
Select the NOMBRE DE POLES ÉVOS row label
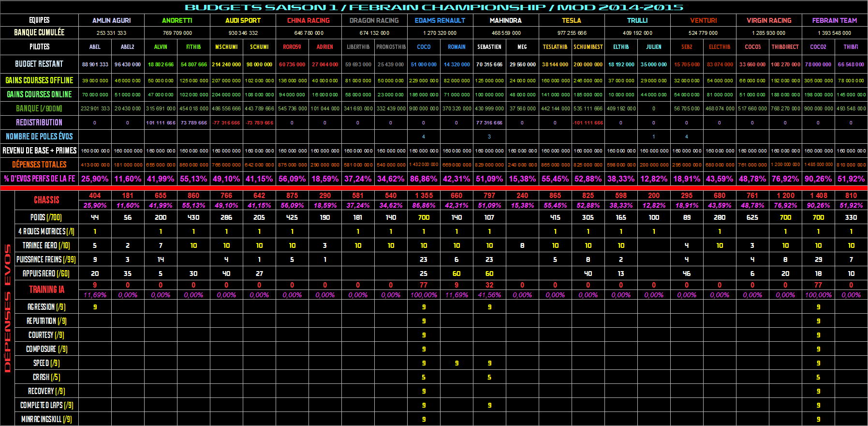[x=39, y=137]
